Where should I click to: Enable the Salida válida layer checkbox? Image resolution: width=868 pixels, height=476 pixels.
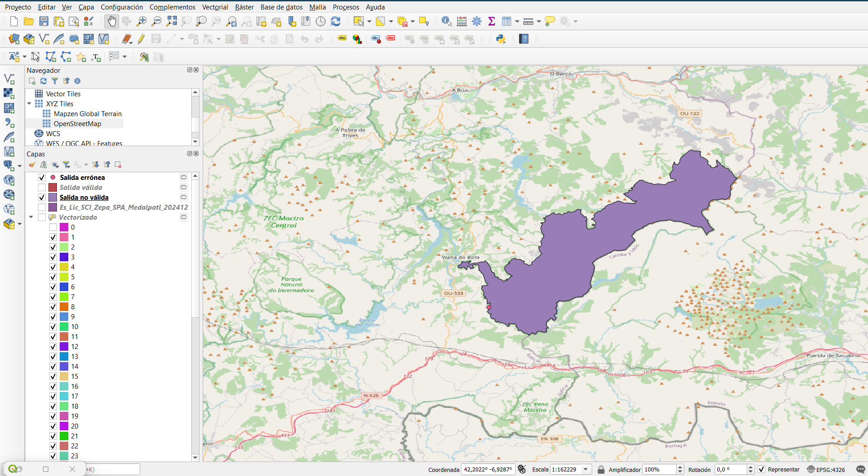42,188
